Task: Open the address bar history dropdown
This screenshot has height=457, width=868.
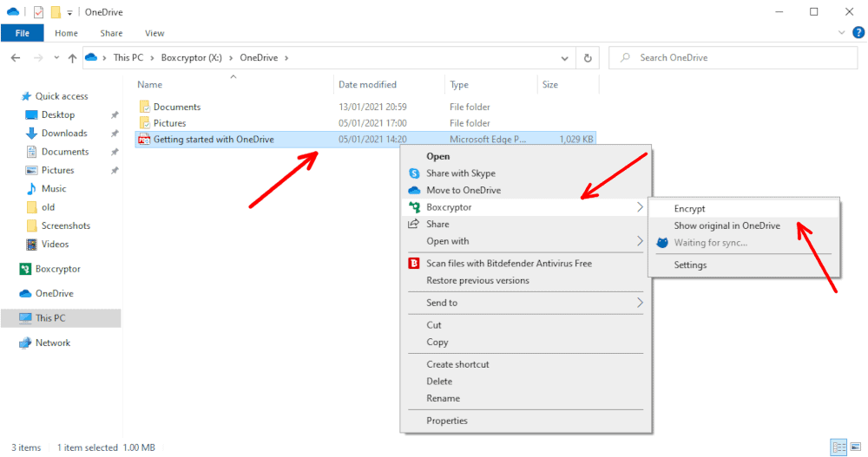Action: pyautogui.click(x=564, y=58)
